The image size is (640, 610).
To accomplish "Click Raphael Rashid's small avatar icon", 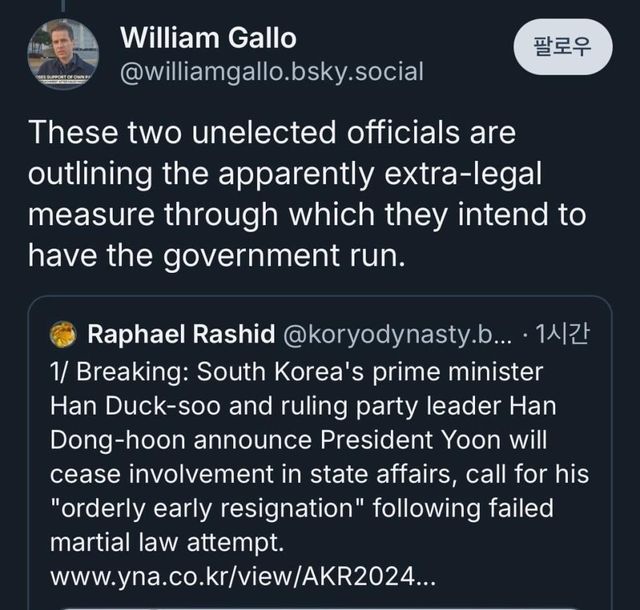I will 62,333.
